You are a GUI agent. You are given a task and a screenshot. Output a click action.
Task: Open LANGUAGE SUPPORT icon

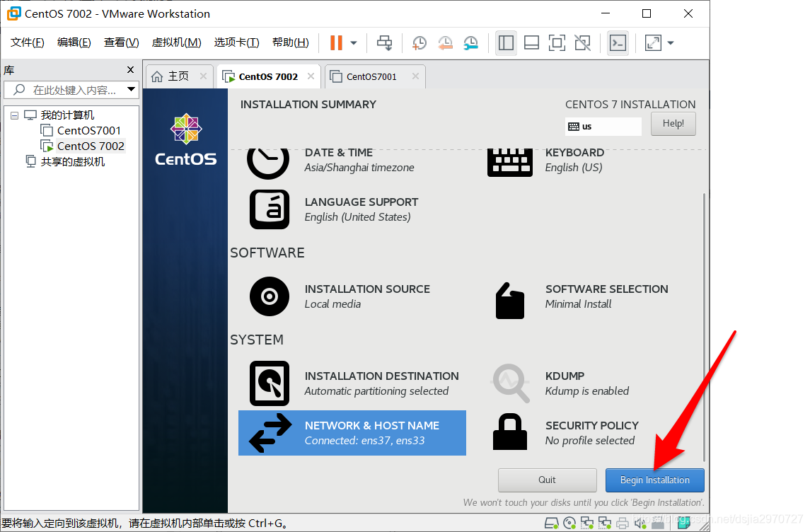[x=269, y=209]
